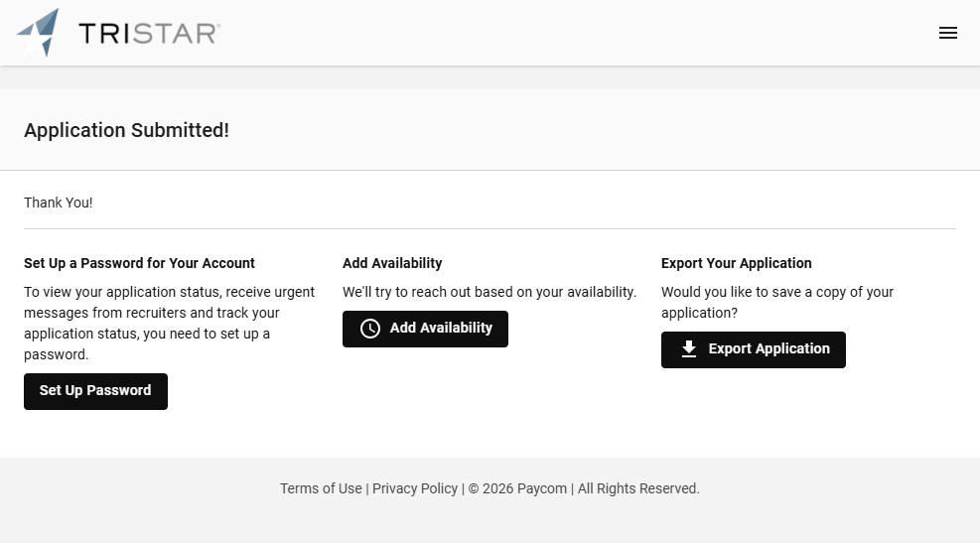Screen dimensions: 980x543
Task: Click the © 2026 Paycom footer text
Action: 517,488
